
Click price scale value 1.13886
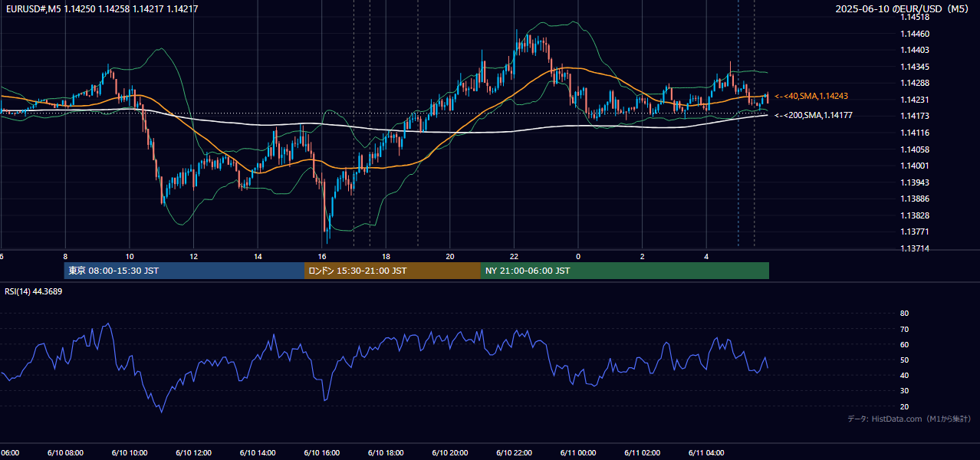pyautogui.click(x=916, y=199)
